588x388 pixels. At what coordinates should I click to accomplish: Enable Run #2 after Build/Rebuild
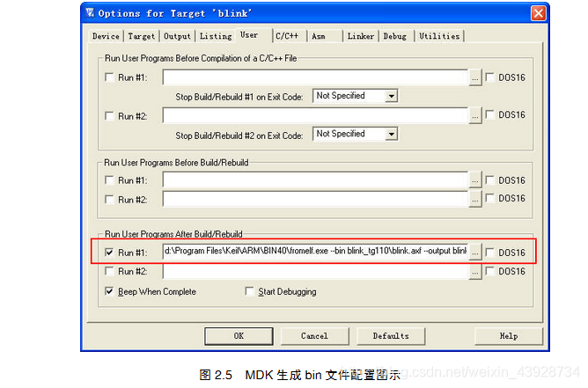point(109,271)
